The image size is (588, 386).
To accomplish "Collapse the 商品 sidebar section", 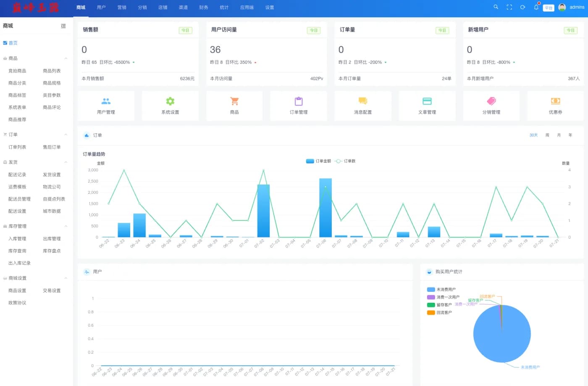I will 66,58.
